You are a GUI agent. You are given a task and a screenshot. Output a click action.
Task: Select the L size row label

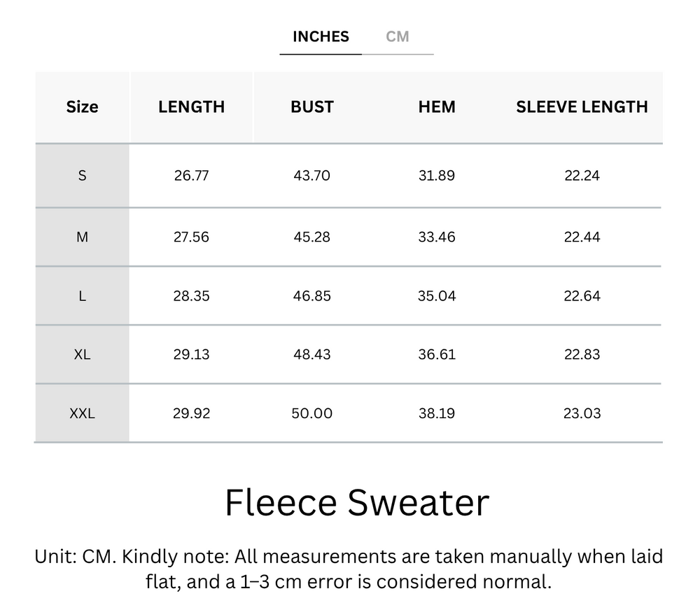pyautogui.click(x=82, y=296)
